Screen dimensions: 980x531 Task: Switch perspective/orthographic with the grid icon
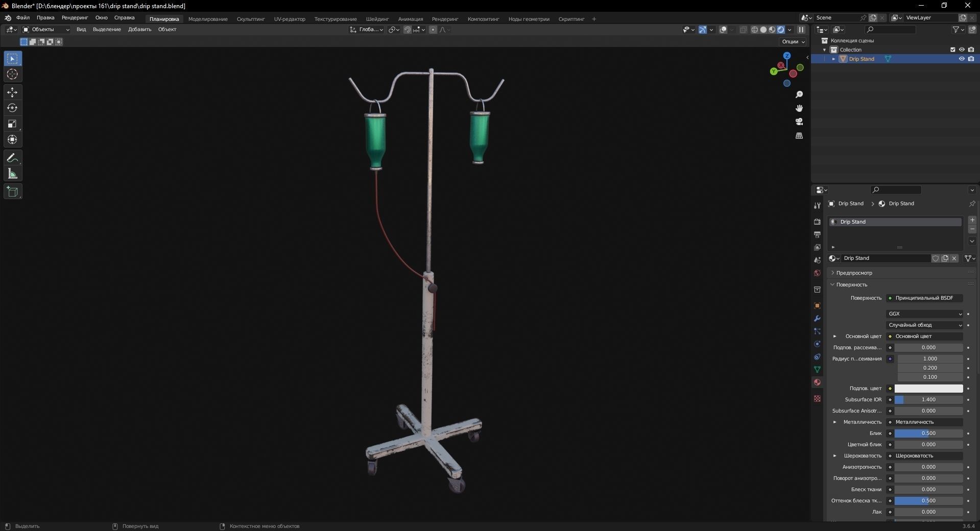[x=799, y=135]
